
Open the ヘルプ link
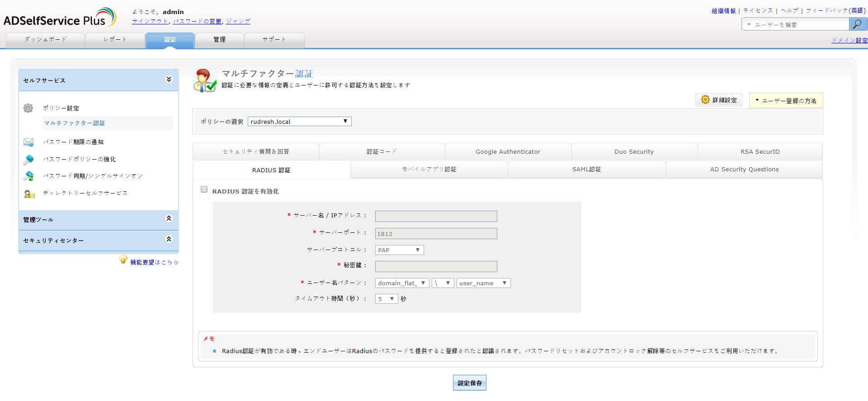[x=789, y=11]
